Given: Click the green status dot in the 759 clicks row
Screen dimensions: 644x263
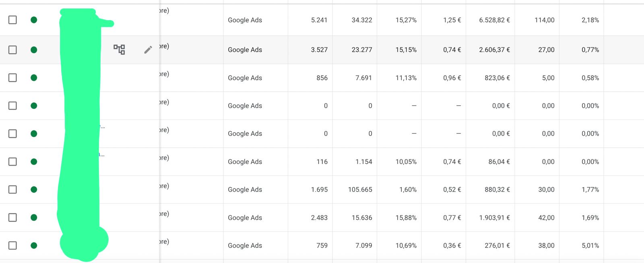Looking at the screenshot, I should [34, 245].
